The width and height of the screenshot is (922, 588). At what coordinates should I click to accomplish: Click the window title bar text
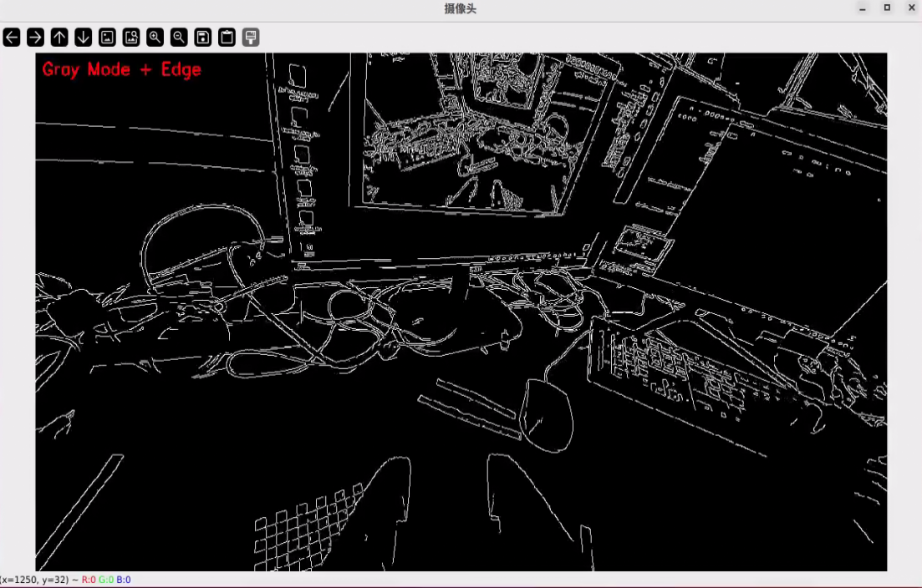click(460, 9)
